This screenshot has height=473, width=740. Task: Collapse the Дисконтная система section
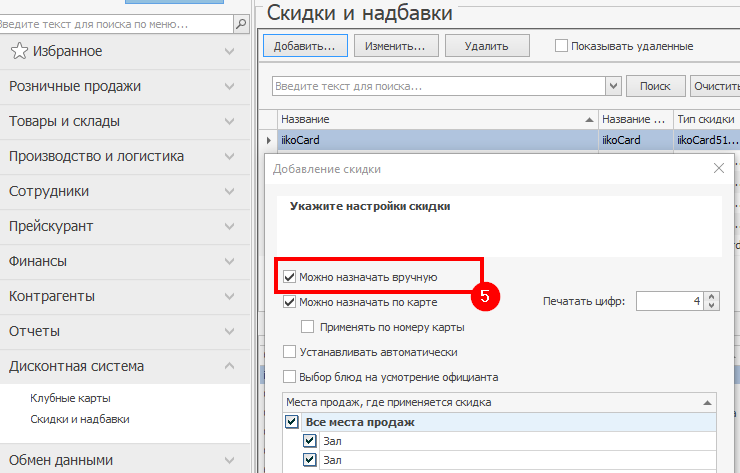pyautogui.click(x=230, y=366)
